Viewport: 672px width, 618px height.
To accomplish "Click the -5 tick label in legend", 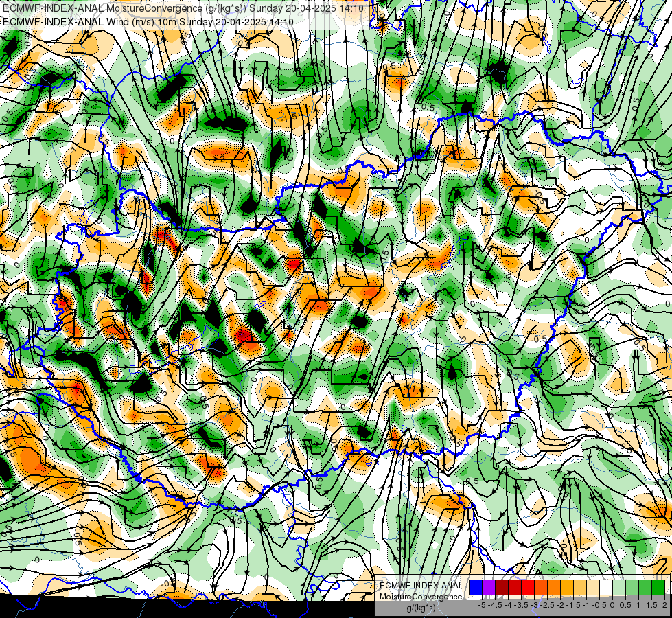I will click(x=482, y=605).
